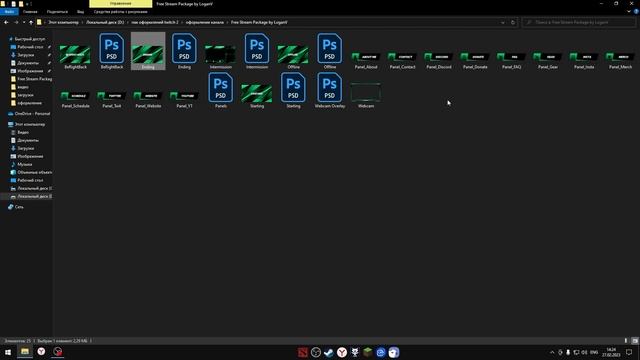Viewport: 640px width, 360px height.
Task: Select the highlighted Ending image thumbnail
Action: 148,51
